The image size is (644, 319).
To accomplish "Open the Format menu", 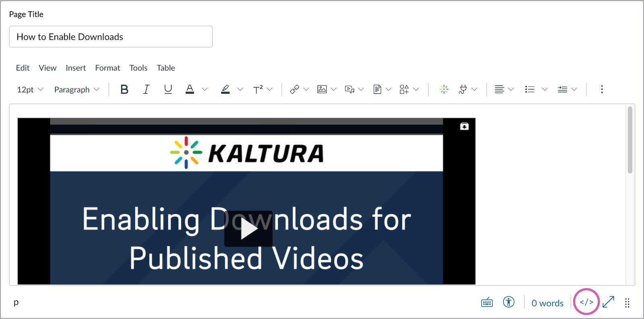I will tap(107, 68).
